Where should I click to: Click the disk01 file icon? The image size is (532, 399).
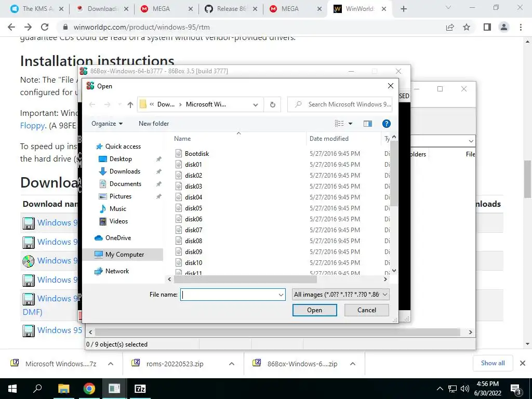pyautogui.click(x=179, y=165)
